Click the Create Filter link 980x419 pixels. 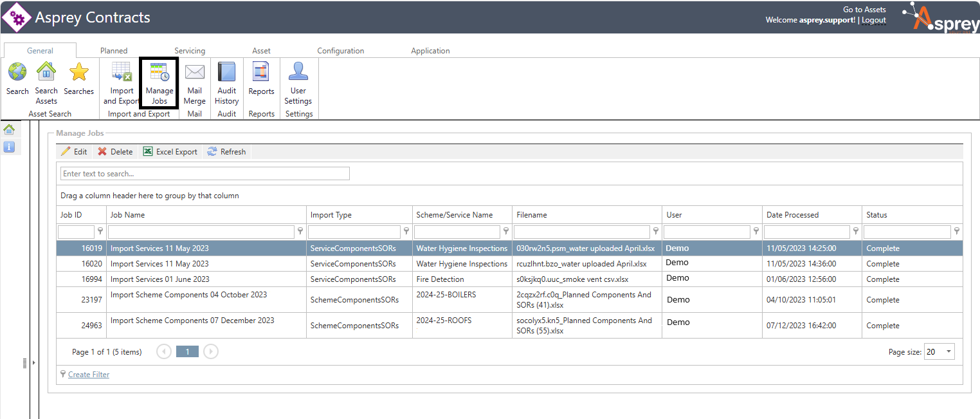[89, 375]
